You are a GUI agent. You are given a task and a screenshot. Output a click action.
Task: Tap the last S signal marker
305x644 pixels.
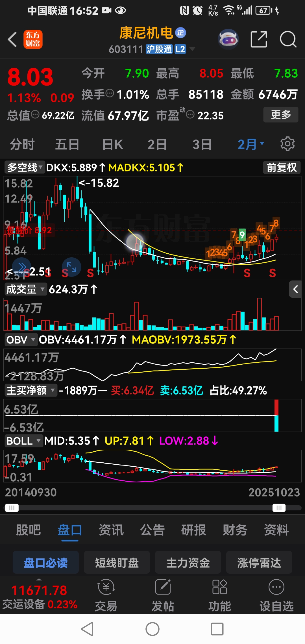pyautogui.click(x=272, y=273)
